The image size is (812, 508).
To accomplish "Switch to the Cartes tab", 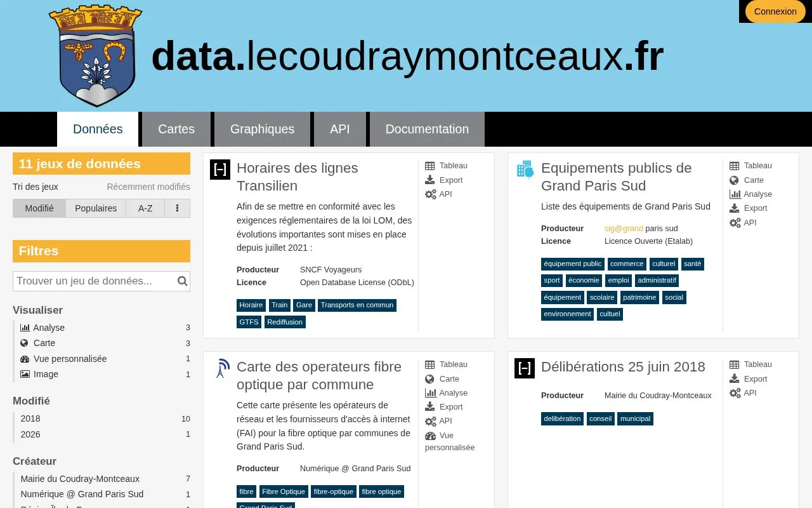I will click(176, 129).
